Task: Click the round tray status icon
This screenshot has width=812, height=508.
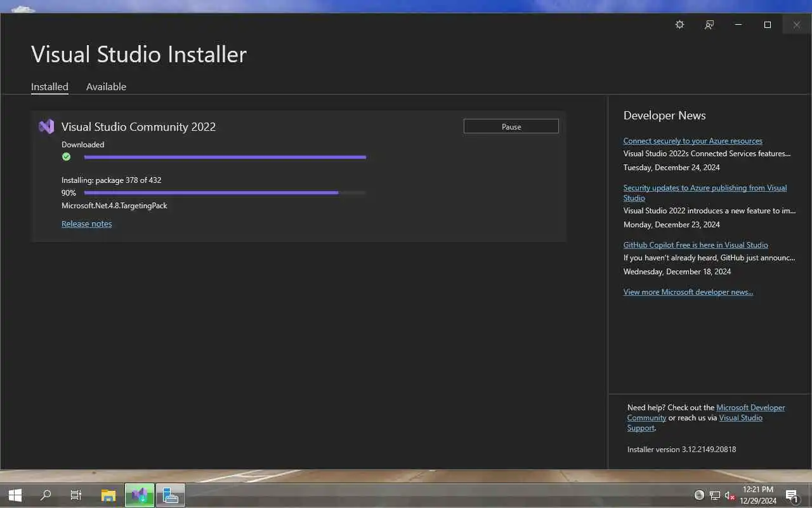Action: [699, 495]
